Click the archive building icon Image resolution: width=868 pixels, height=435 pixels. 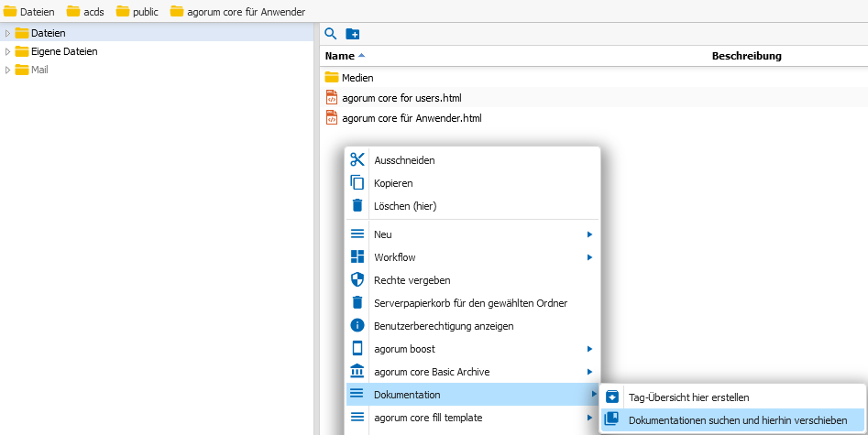357,372
